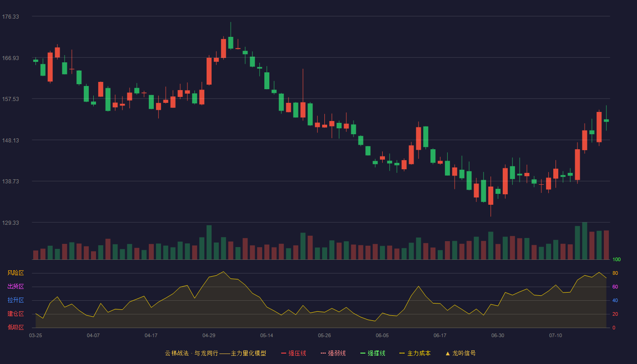637x364 pixels.
Task: Click the 129.33 price axis label
Action: (10, 223)
